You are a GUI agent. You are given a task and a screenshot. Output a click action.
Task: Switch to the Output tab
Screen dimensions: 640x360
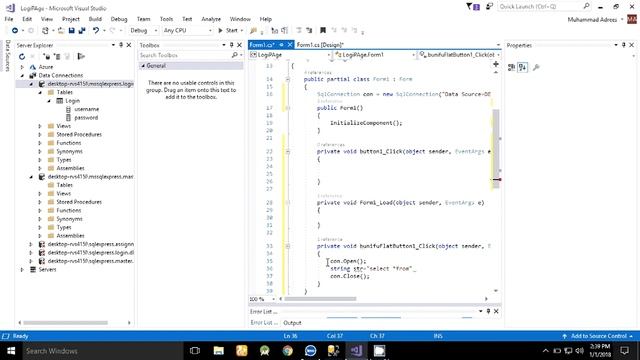(x=292, y=323)
